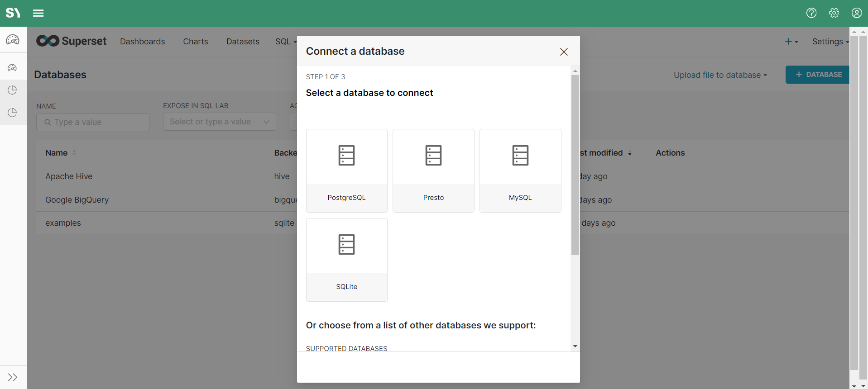Open the Expose in SQL Lab dropdown
868x389 pixels.
pos(219,122)
